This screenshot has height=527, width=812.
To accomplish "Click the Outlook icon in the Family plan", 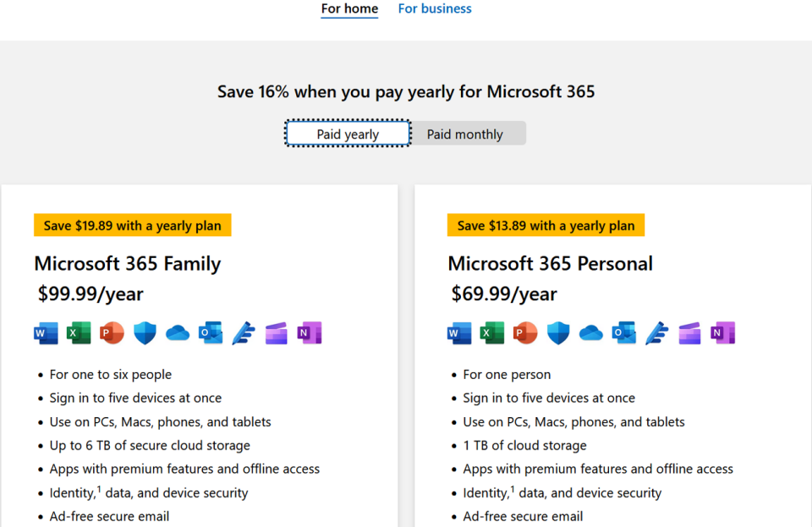I will point(210,332).
